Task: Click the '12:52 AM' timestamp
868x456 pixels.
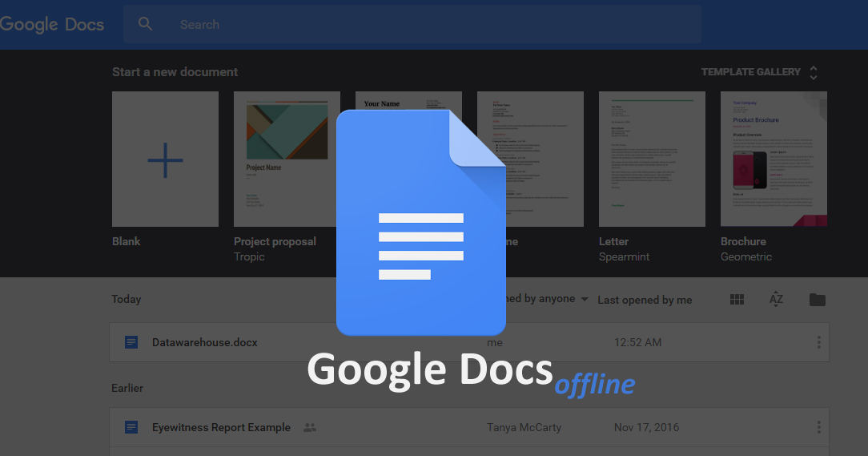Action: point(637,342)
